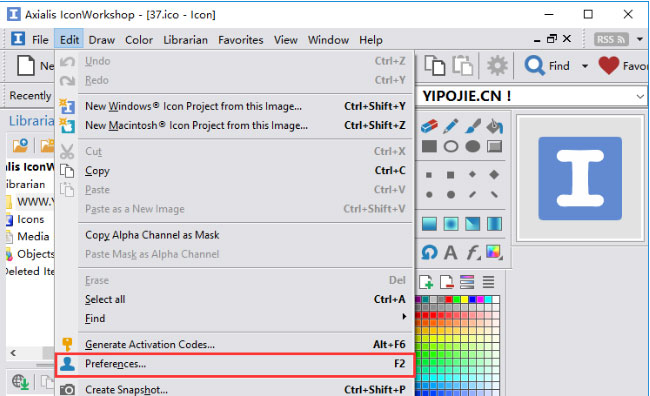Open the Favorites menu in menu bar
The width and height of the screenshot is (650, 396).
240,40
